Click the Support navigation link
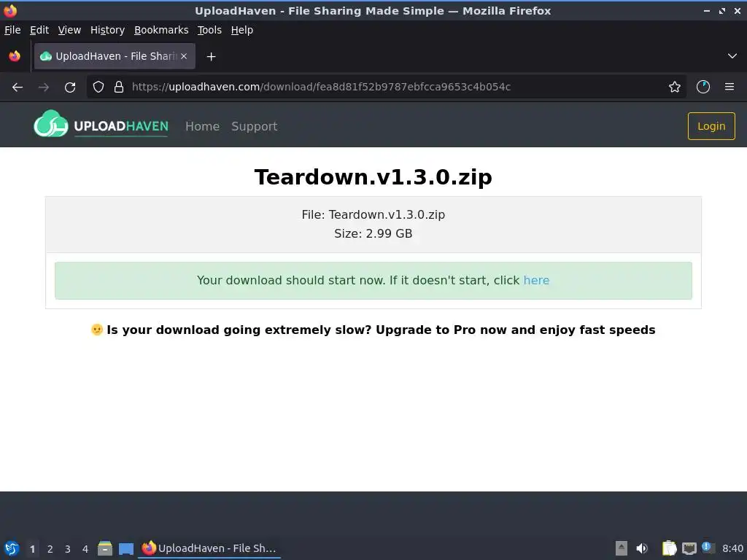Image resolution: width=747 pixels, height=560 pixels. [255, 126]
